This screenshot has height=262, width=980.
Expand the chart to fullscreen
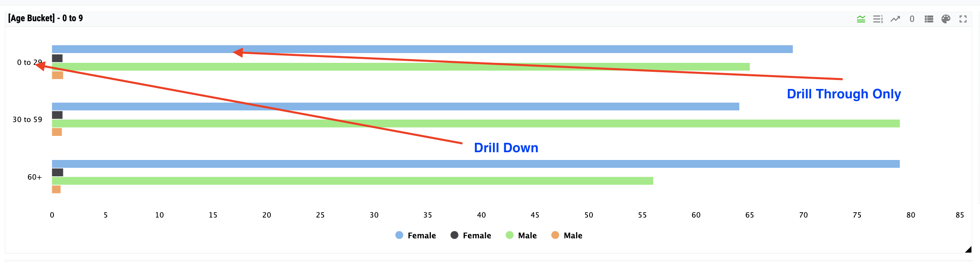963,19
